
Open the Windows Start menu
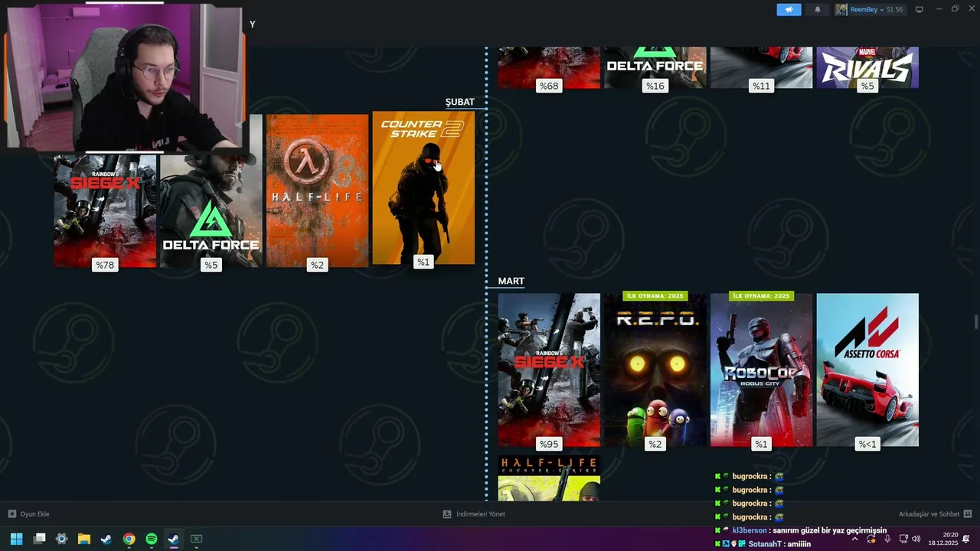[17, 539]
